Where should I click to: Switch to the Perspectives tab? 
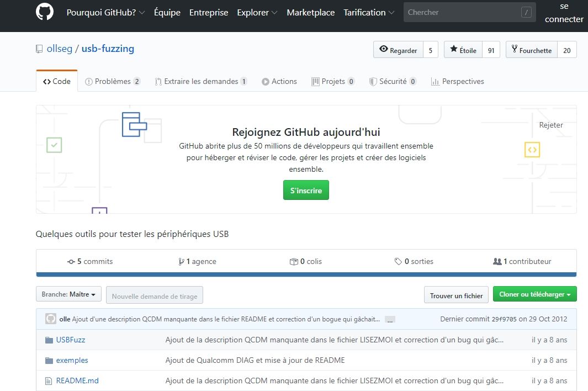[458, 81]
